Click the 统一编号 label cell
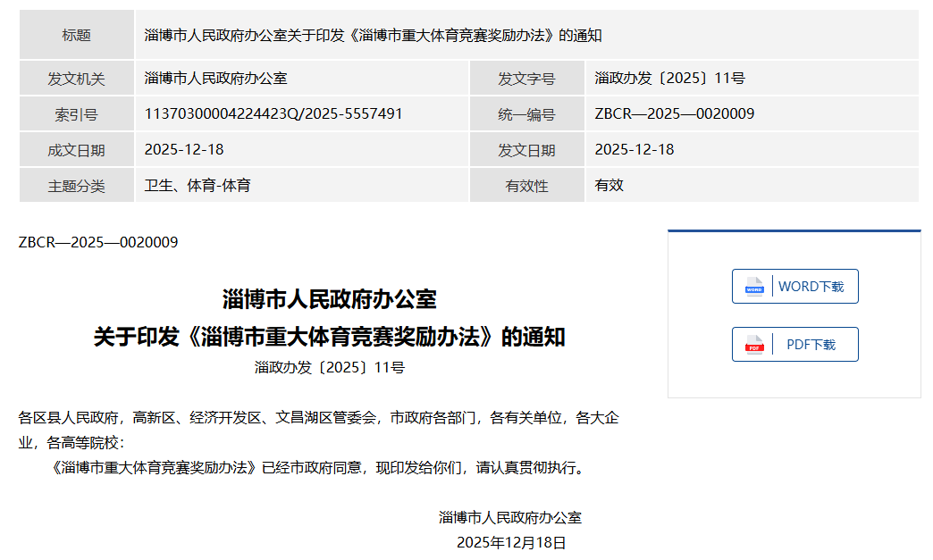This screenshot has height=560, width=933. [526, 114]
